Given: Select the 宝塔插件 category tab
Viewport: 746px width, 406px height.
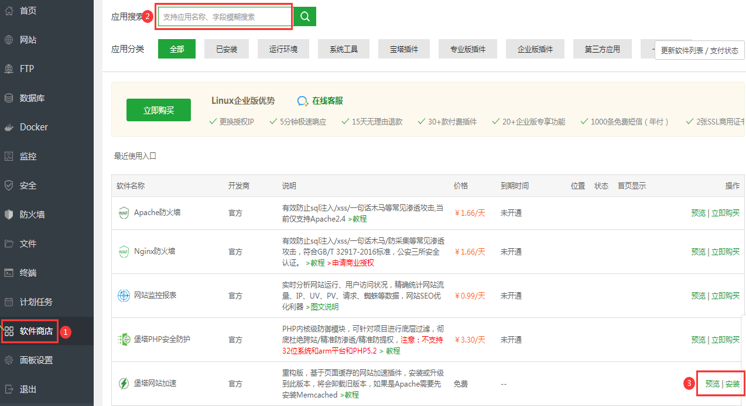Looking at the screenshot, I should (404, 49).
